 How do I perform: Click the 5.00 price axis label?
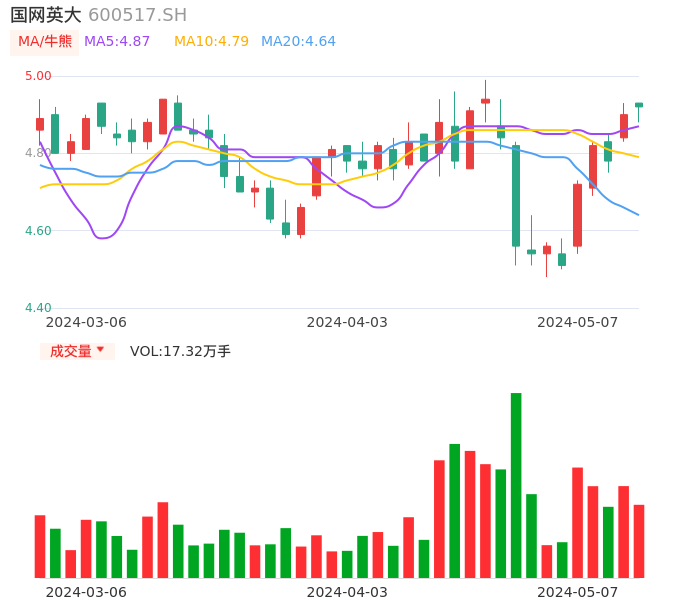(x=38, y=76)
